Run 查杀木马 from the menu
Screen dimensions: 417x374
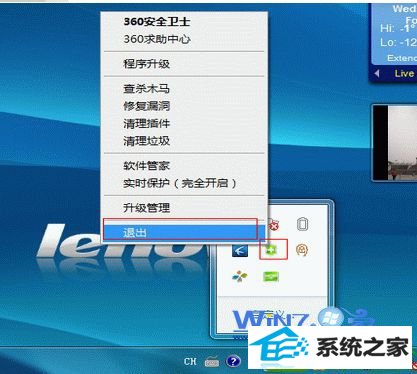(x=184, y=89)
